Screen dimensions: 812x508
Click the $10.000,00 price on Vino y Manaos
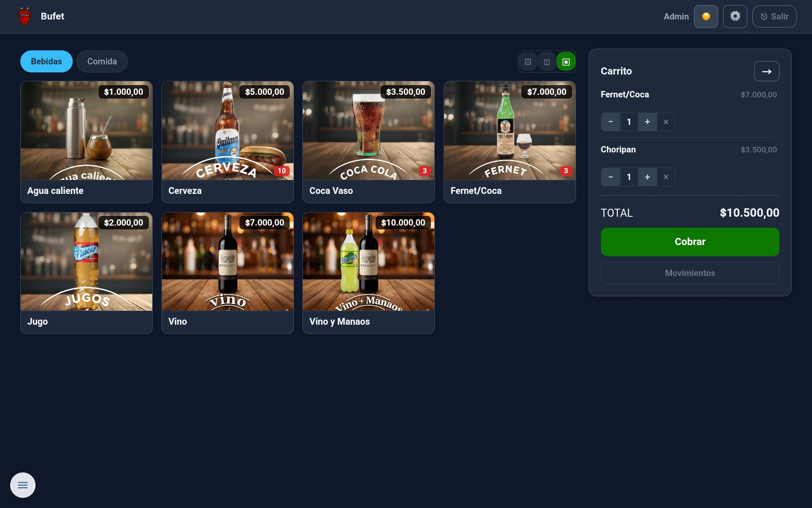pyautogui.click(x=403, y=223)
